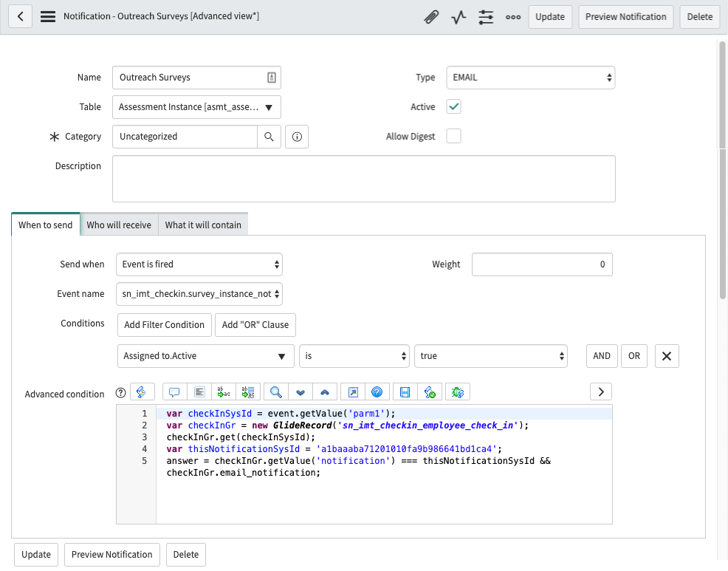Click the bottom Preview Notification button
728x571 pixels.
(112, 555)
